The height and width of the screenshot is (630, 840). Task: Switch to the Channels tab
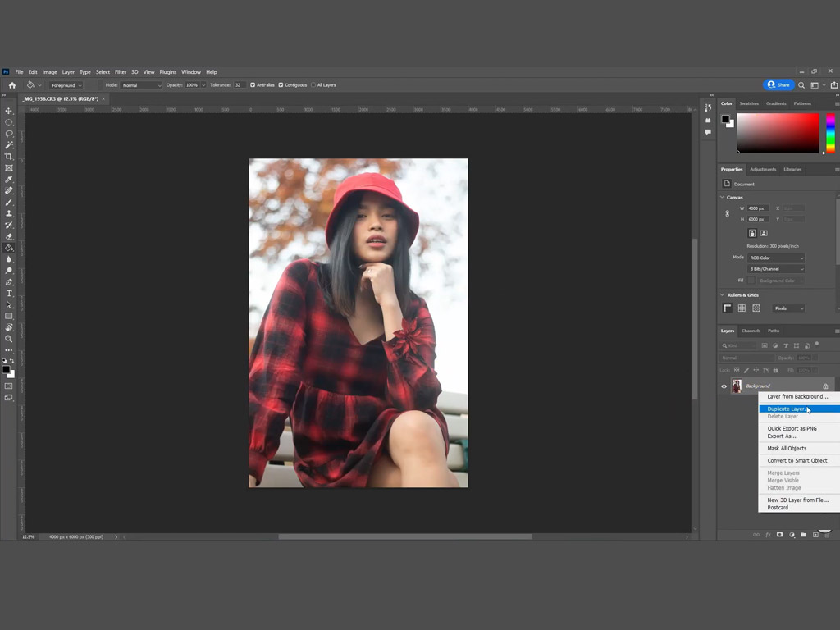point(751,331)
